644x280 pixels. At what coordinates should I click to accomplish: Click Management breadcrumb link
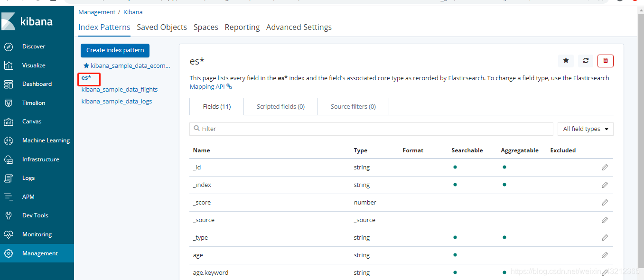(97, 12)
